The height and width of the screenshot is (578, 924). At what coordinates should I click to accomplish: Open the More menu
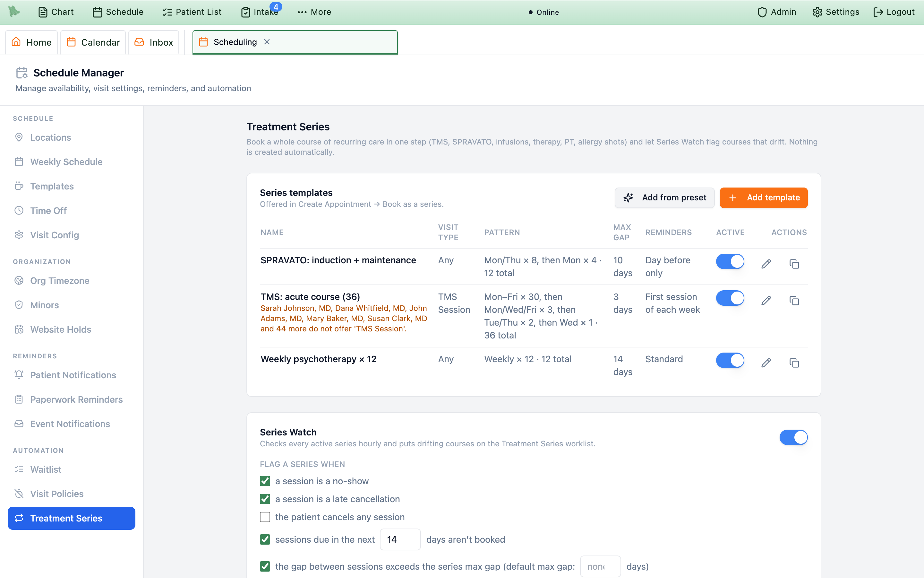(x=314, y=12)
